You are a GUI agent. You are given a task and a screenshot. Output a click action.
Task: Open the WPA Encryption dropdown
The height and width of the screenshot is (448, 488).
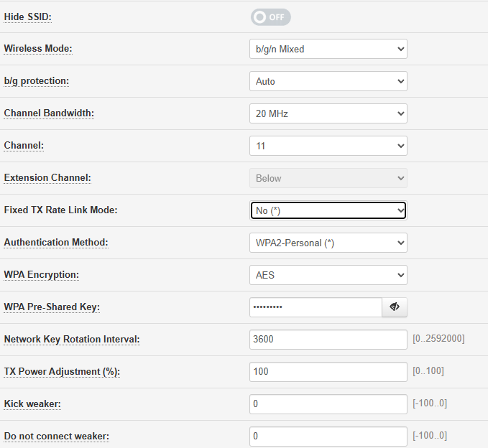point(328,275)
